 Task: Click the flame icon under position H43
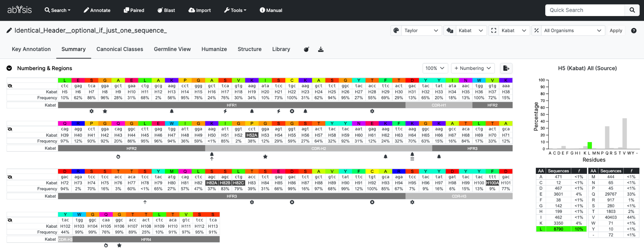pos(118,157)
